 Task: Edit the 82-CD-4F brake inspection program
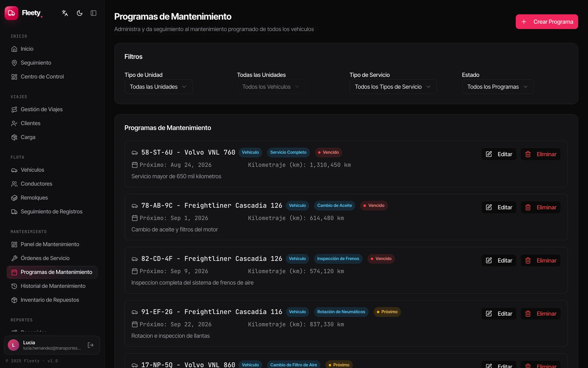click(499, 261)
